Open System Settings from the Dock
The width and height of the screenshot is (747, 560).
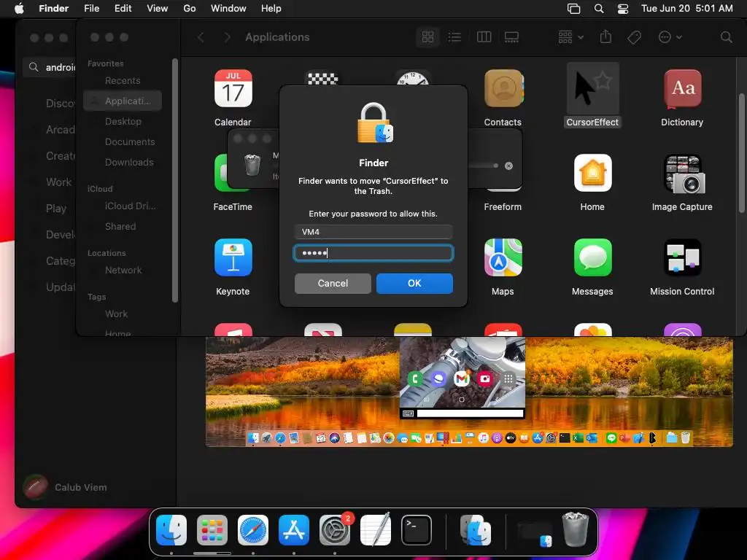(x=334, y=530)
